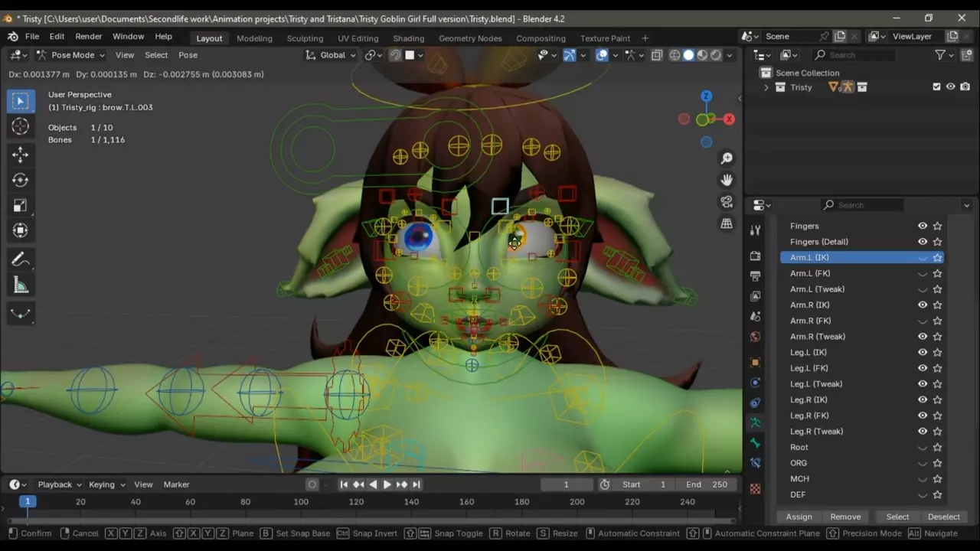This screenshot has width=980, height=551.
Task: Switch to the Modeling workspace tab
Action: (x=254, y=38)
